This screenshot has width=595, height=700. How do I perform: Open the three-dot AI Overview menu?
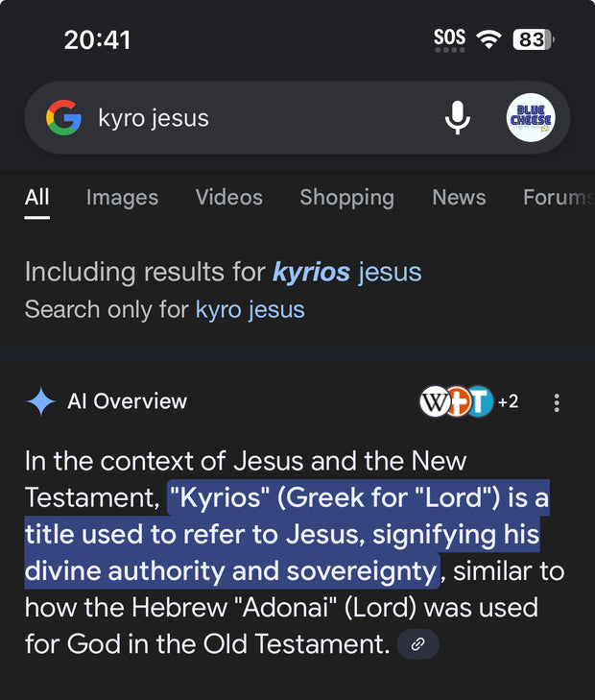pyautogui.click(x=557, y=402)
